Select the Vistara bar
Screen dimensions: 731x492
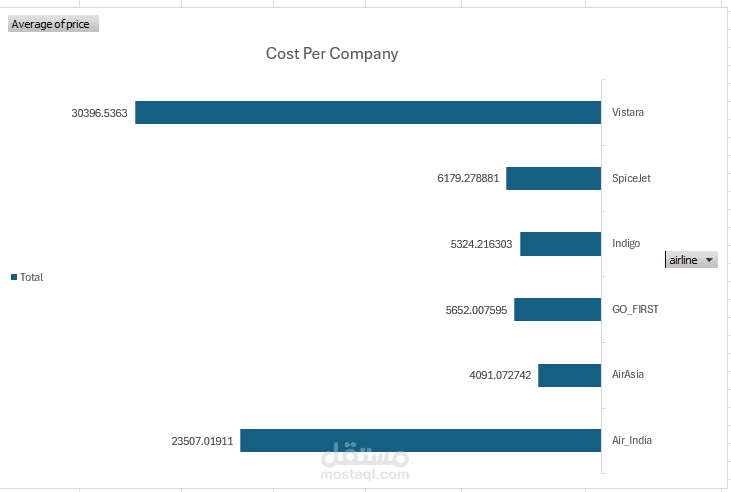point(368,112)
